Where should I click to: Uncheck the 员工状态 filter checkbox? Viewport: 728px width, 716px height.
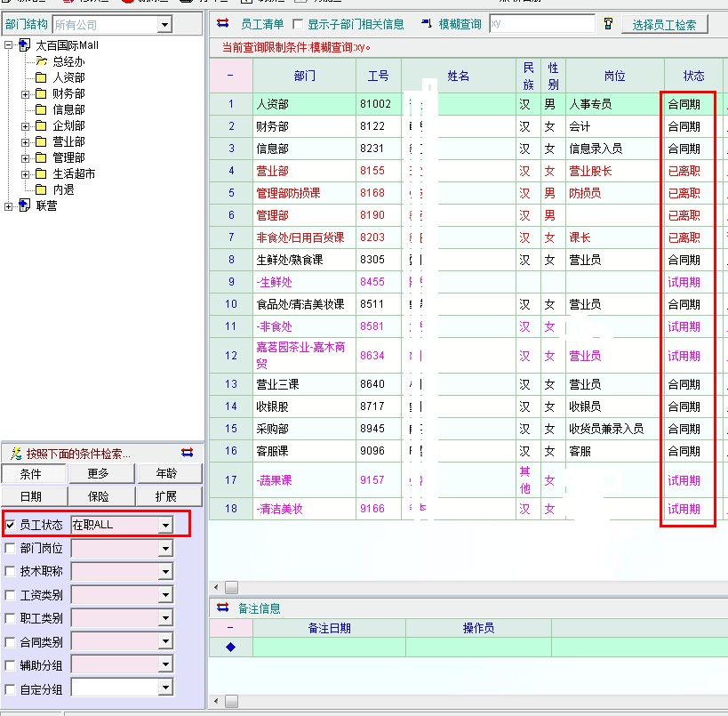point(11,526)
